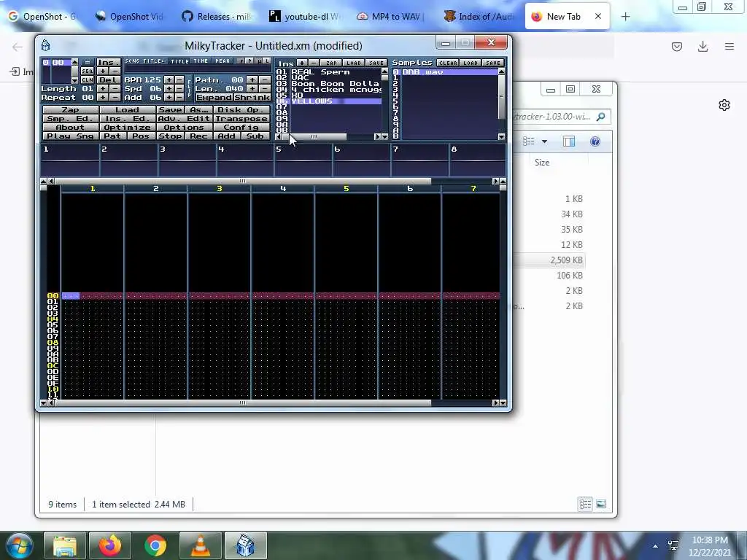
Task: Toggle the Explorer preview pane icon
Action: [x=569, y=141]
